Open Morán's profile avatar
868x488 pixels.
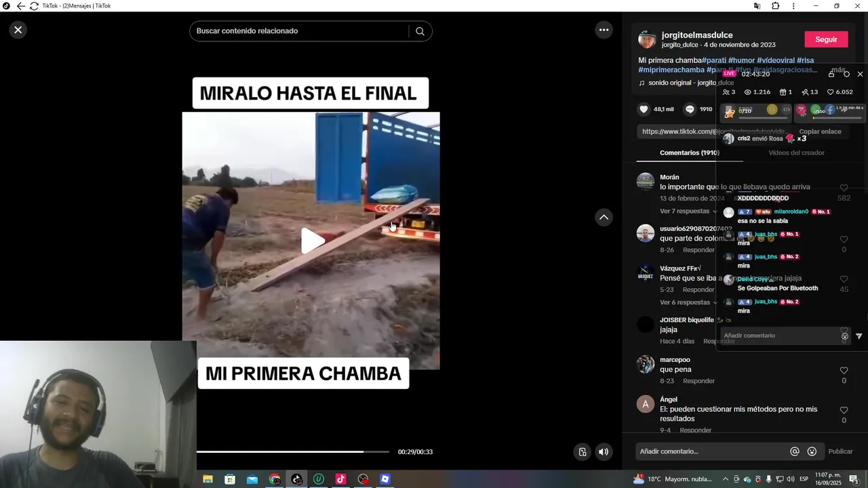click(645, 182)
